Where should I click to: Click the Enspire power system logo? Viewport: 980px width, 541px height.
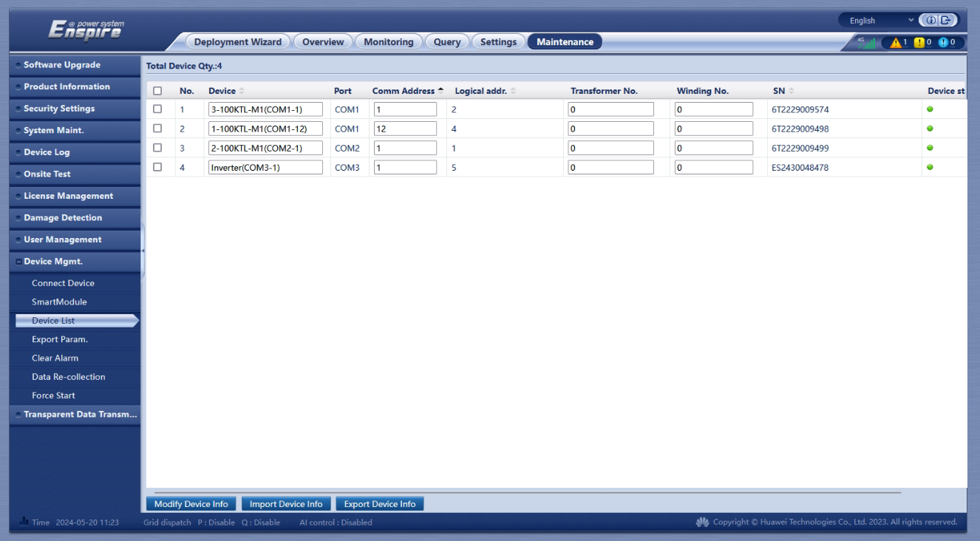(x=86, y=30)
